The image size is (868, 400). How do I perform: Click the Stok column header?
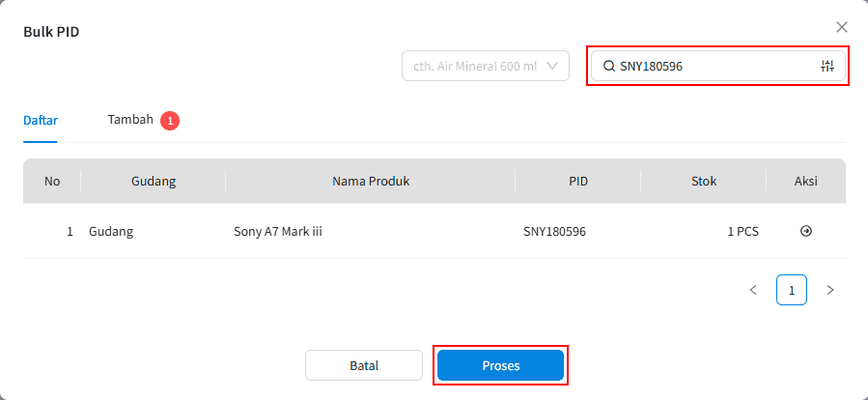click(704, 182)
